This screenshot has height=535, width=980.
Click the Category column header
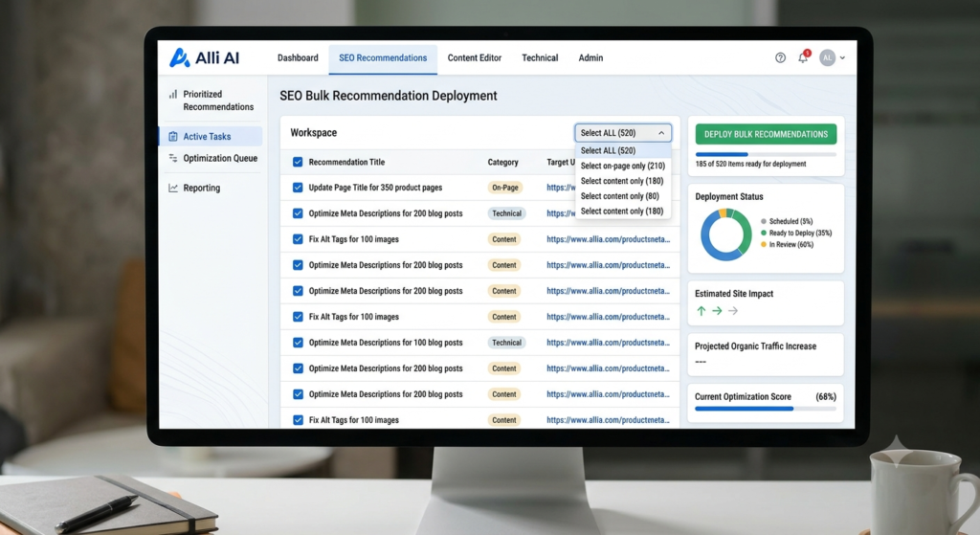tap(503, 162)
